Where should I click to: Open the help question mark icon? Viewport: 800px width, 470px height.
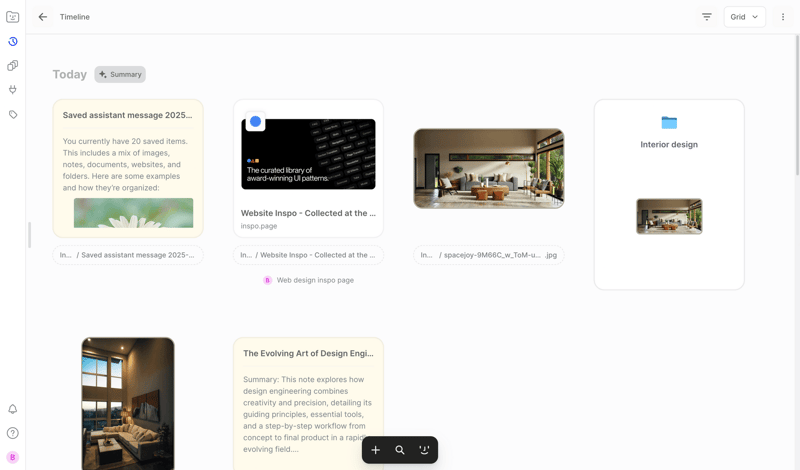click(x=13, y=433)
